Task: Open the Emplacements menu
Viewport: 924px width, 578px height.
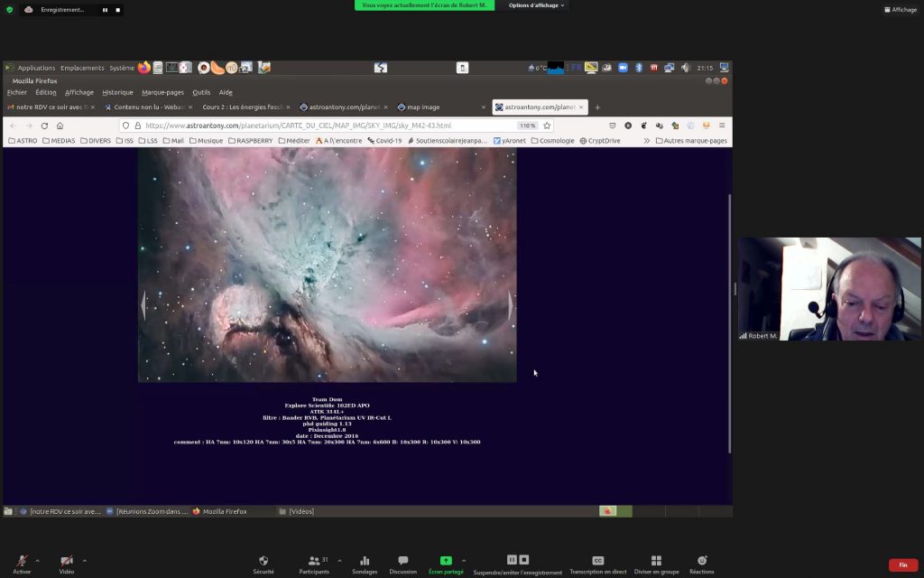Action: [x=82, y=68]
